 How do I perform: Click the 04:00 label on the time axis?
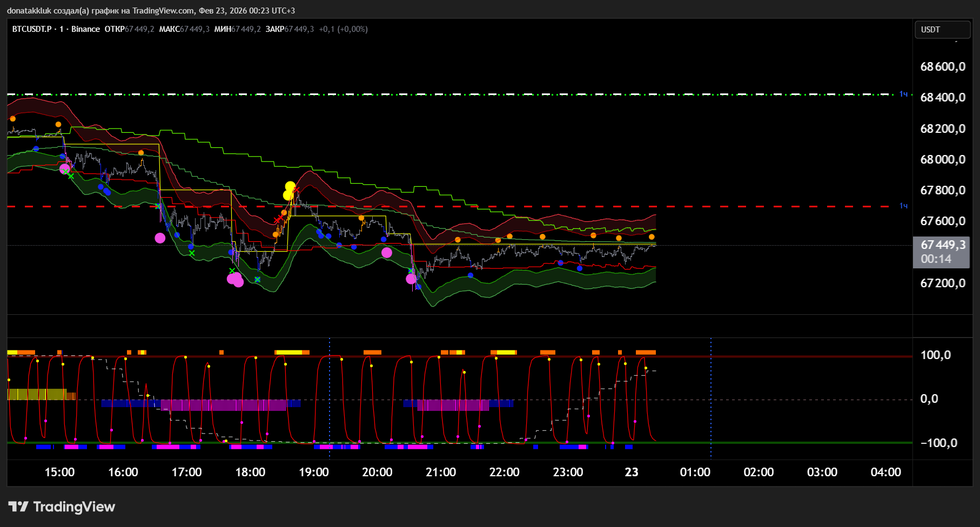885,472
